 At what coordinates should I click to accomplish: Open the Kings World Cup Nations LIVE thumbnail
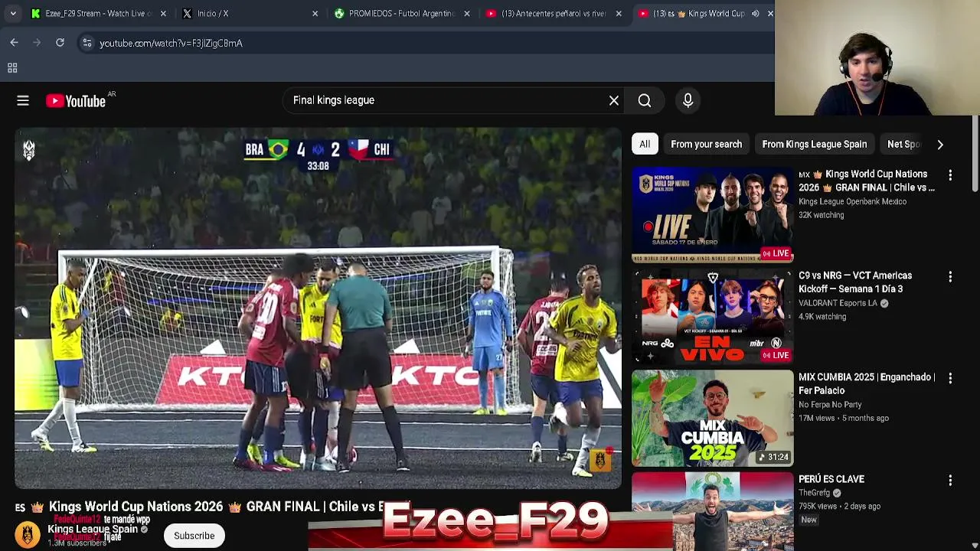pos(712,214)
